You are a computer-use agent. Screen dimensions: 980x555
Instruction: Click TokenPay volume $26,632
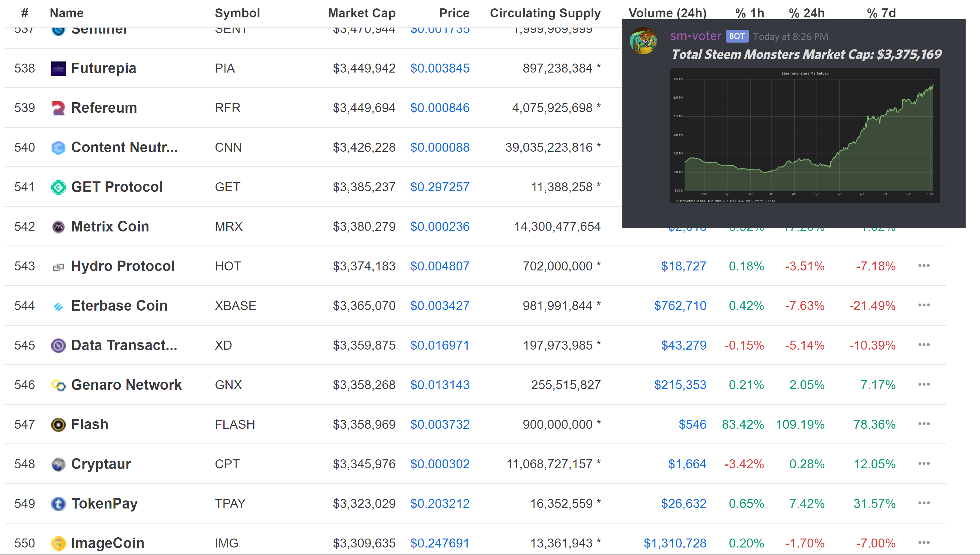tap(684, 504)
